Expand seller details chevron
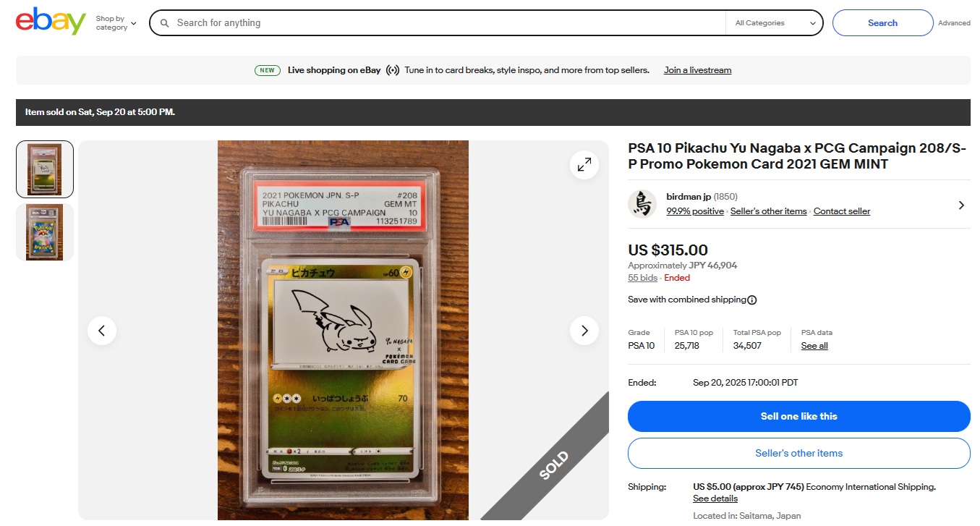The height and width of the screenshot is (526, 980). [x=961, y=205]
